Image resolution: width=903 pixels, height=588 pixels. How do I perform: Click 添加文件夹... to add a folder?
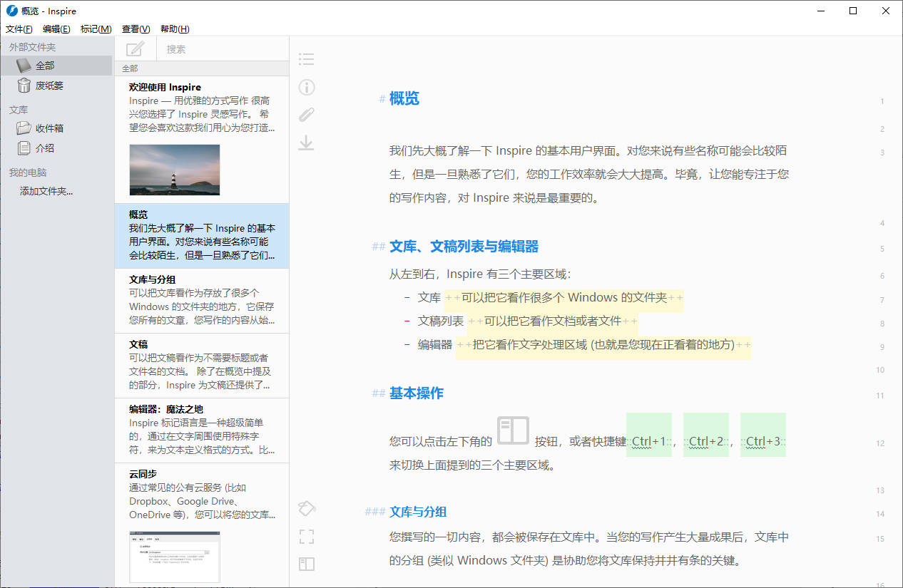coord(46,191)
